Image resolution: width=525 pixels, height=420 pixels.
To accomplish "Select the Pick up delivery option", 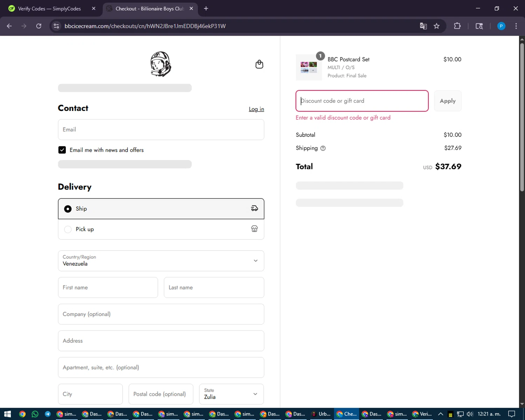I will pos(161,229).
